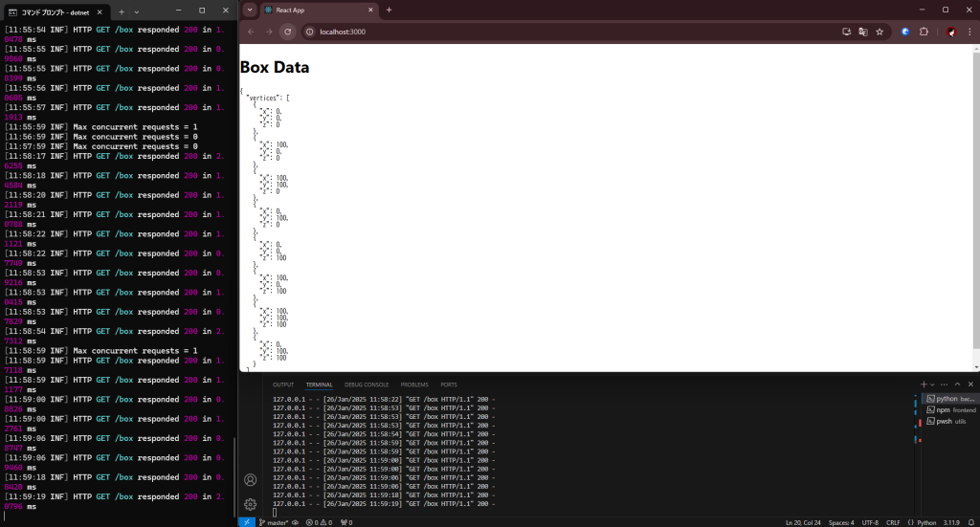Click Spaces: 4 indentation setting
This screenshot has height=527, width=980.
[841, 522]
